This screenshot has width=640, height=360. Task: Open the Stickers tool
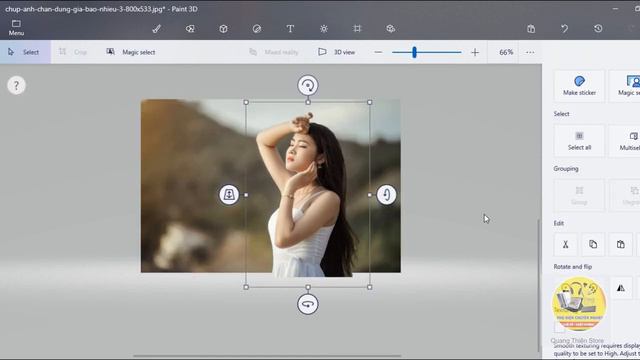[257, 29]
